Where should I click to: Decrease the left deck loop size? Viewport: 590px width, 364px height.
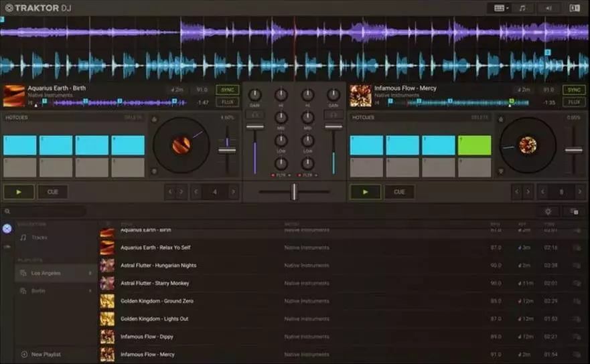[x=196, y=192]
